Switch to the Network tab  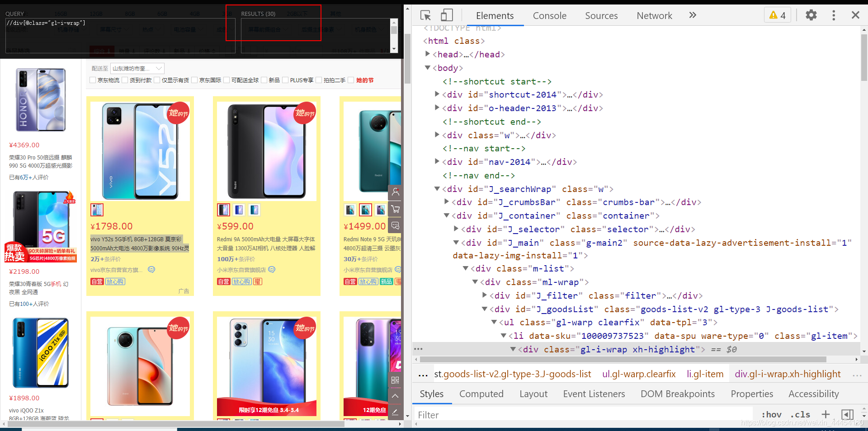pos(654,16)
